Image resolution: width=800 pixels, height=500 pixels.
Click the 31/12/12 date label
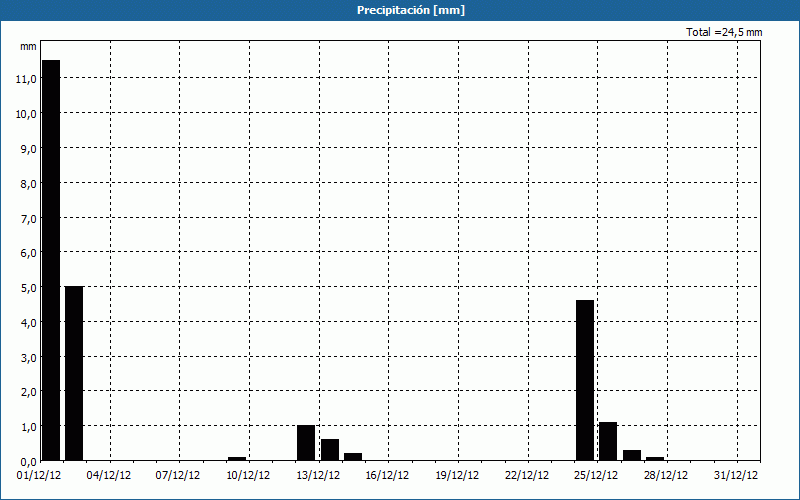[736, 476]
